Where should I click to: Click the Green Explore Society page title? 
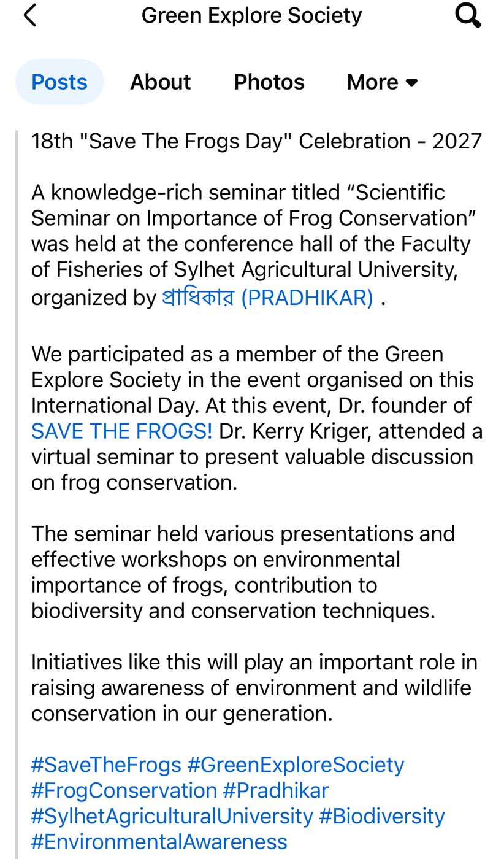click(252, 15)
